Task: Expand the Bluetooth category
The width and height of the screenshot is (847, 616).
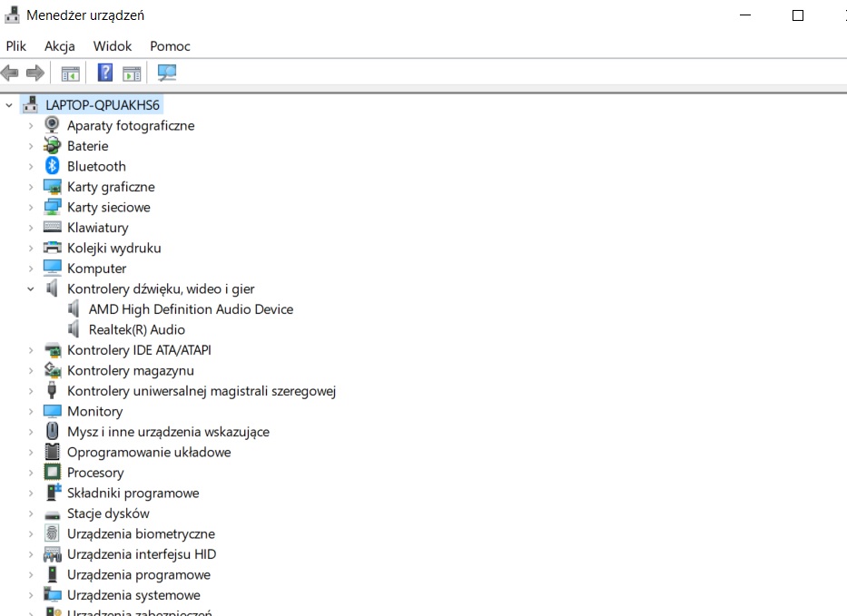Action: point(31,166)
